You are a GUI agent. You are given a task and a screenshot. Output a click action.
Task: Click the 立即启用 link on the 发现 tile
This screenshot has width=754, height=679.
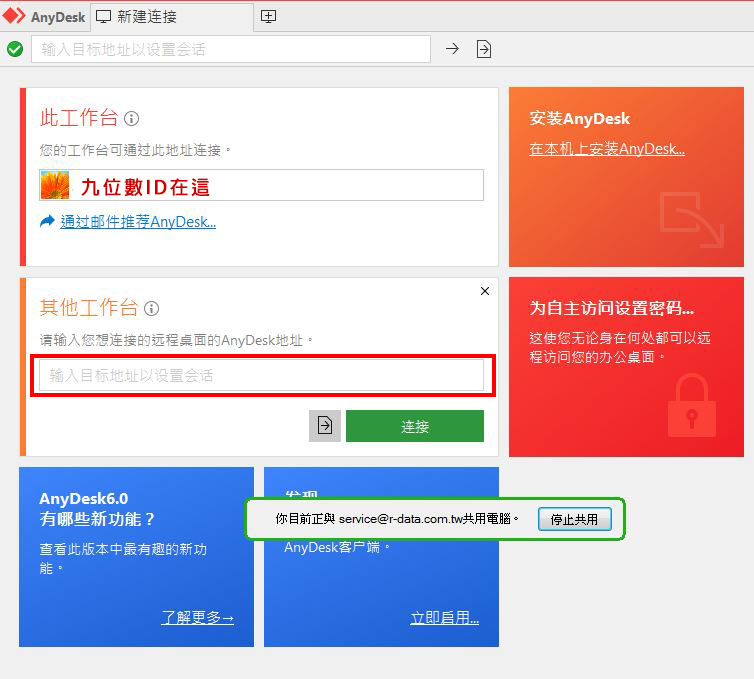tap(444, 618)
